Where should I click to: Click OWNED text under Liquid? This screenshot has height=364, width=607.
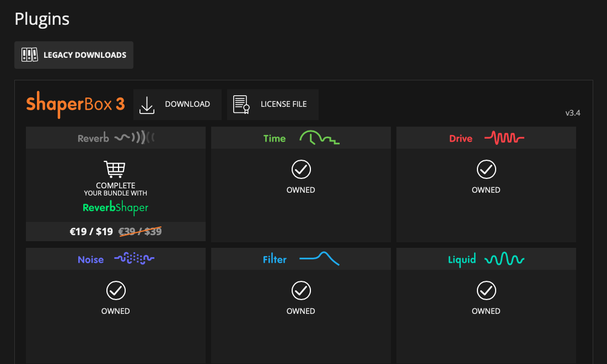pos(486,311)
